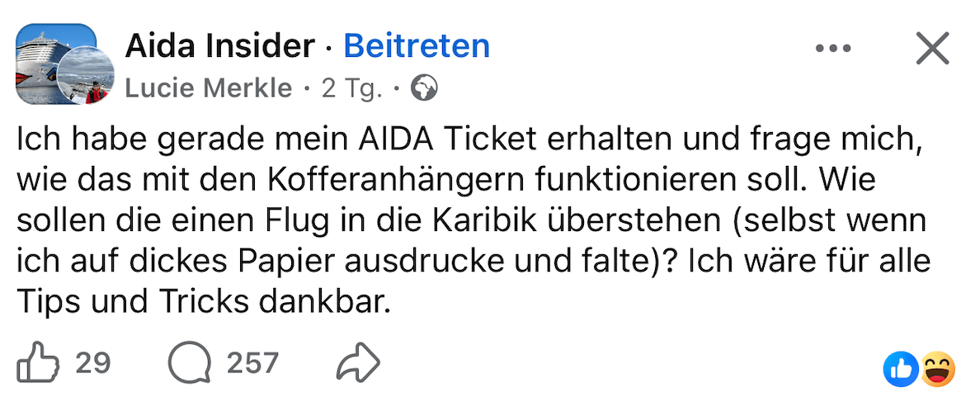Viewport: 980px width, 416px height.
Task: Join the group via Beitreten
Action: [417, 46]
